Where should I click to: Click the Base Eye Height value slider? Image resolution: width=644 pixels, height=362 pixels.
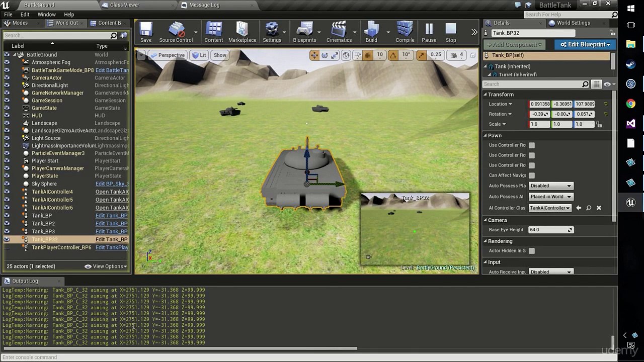click(550, 230)
